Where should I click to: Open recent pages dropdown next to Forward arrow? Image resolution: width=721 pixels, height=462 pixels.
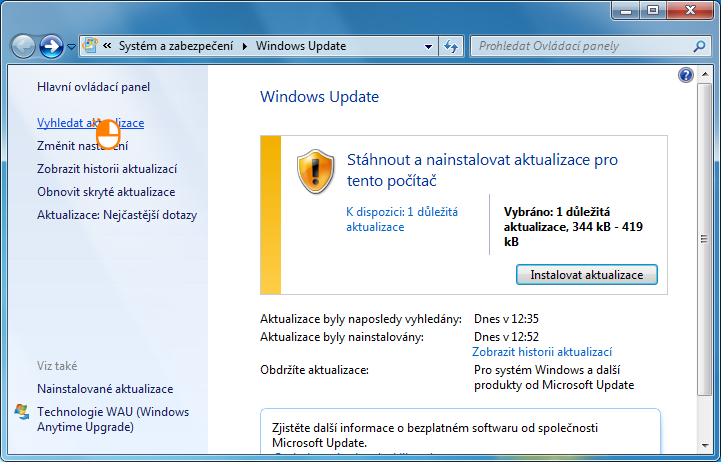pyautogui.click(x=71, y=46)
